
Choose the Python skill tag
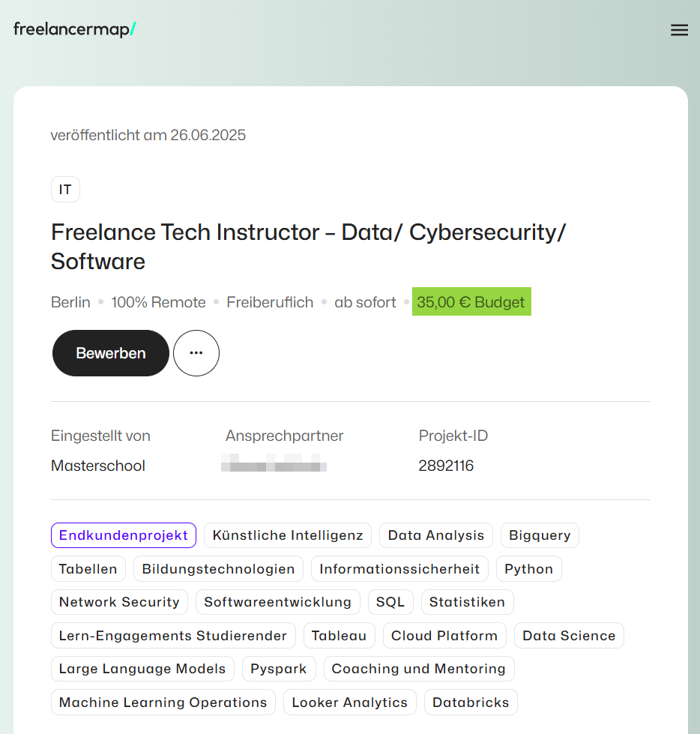click(528, 569)
